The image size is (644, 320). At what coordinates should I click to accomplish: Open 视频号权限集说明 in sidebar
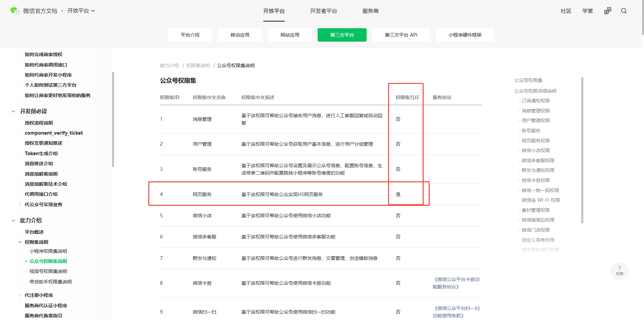pos(48,271)
